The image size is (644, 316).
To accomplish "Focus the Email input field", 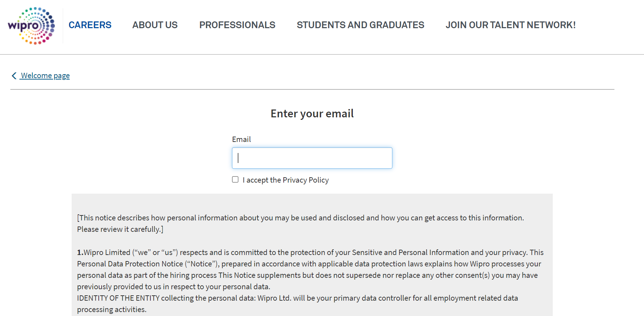I will click(x=312, y=158).
